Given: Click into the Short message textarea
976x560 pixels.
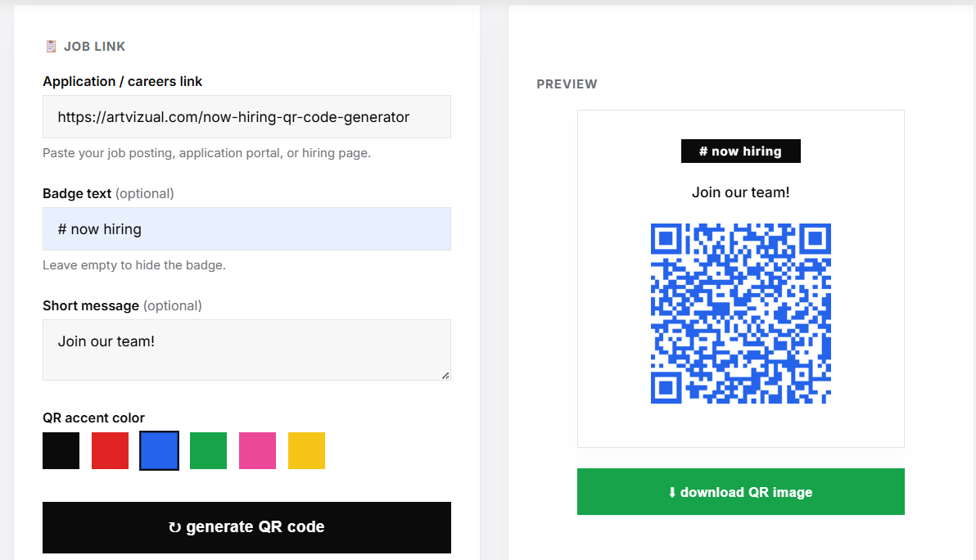Looking at the screenshot, I should pyautogui.click(x=246, y=350).
